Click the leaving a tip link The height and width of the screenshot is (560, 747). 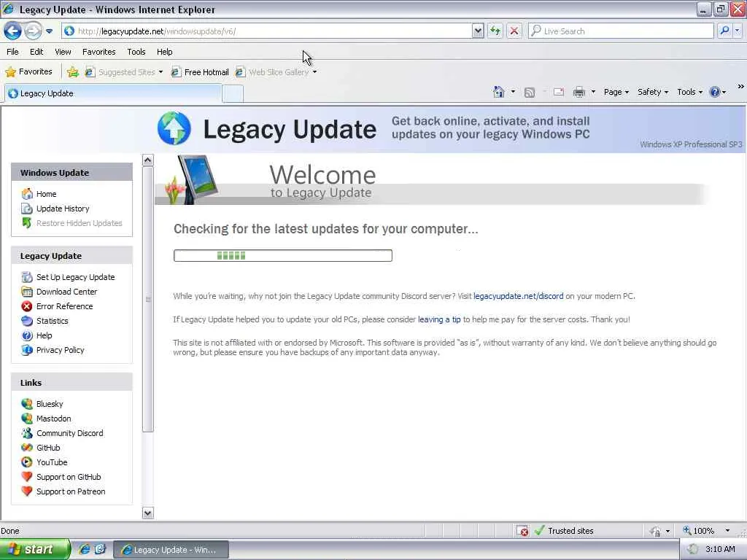[439, 319]
